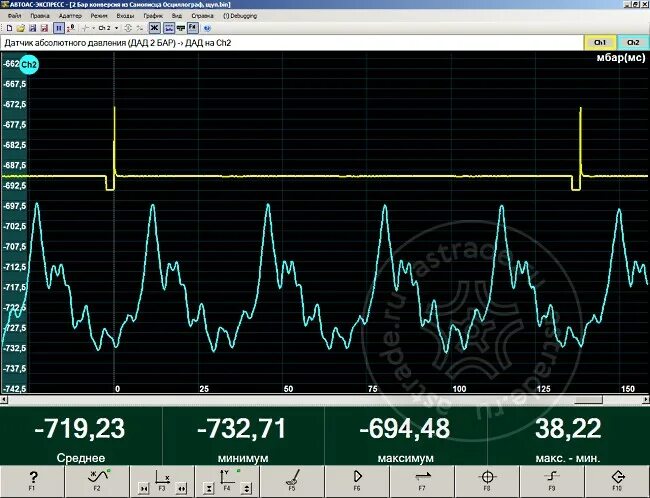Toggle the pause button in the toolbar
Viewport: 650px width, 498px height.
(x=59, y=28)
